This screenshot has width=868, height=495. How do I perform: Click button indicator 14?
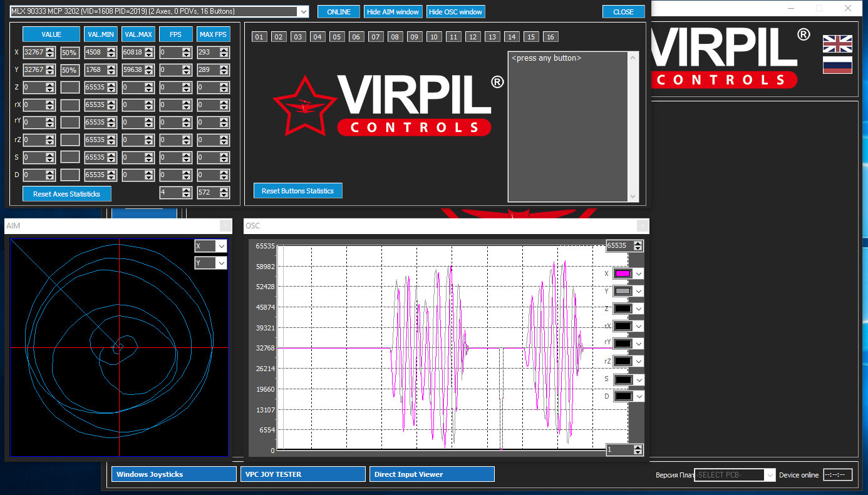(512, 37)
